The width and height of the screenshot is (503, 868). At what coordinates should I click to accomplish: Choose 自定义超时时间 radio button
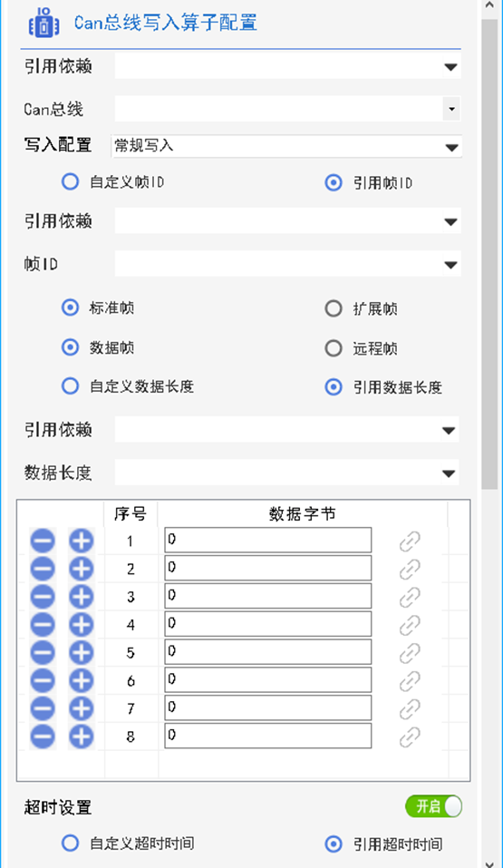point(71,844)
